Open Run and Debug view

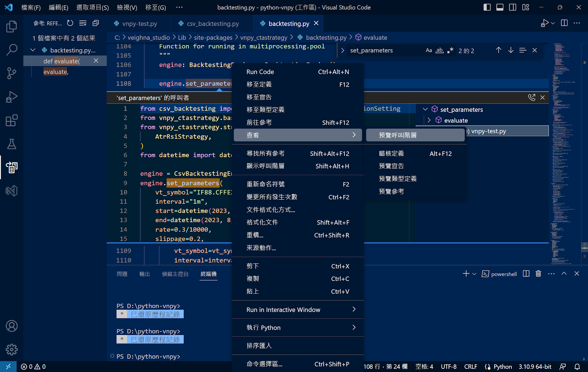coord(11,97)
